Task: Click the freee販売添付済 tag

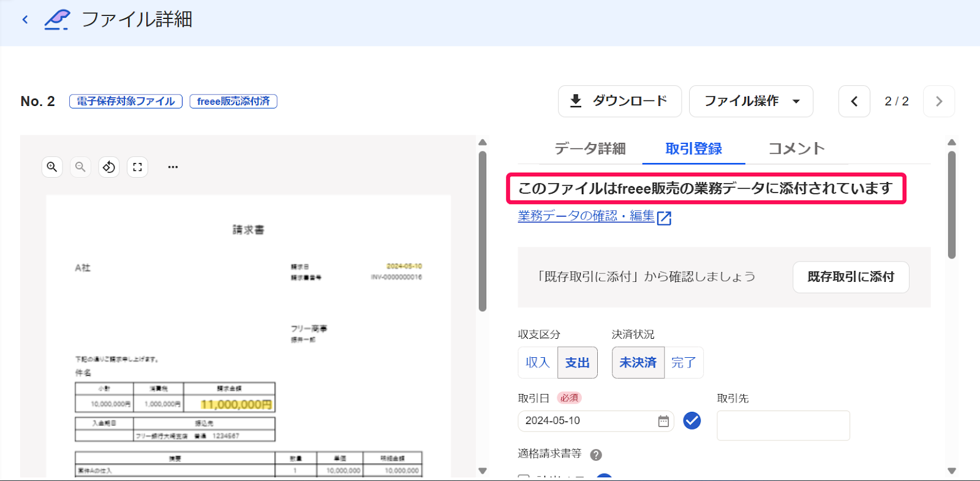Action: click(x=233, y=101)
